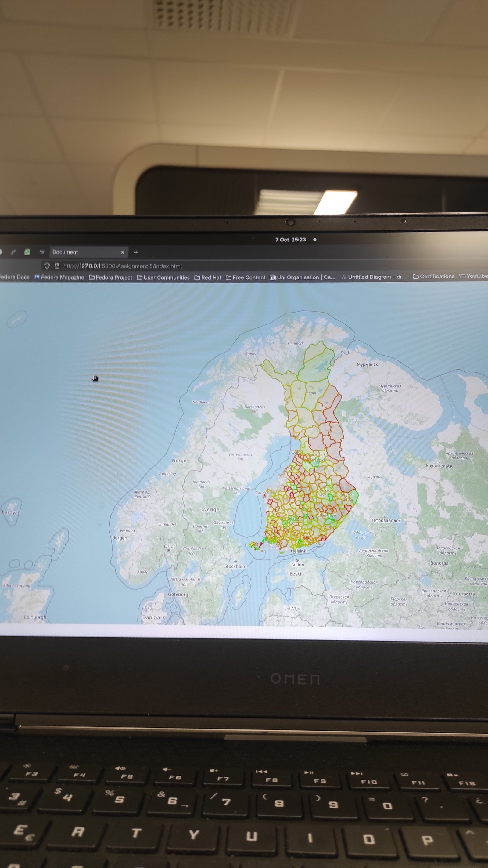
Task: Click the Вологда city label
Action: (x=439, y=563)
